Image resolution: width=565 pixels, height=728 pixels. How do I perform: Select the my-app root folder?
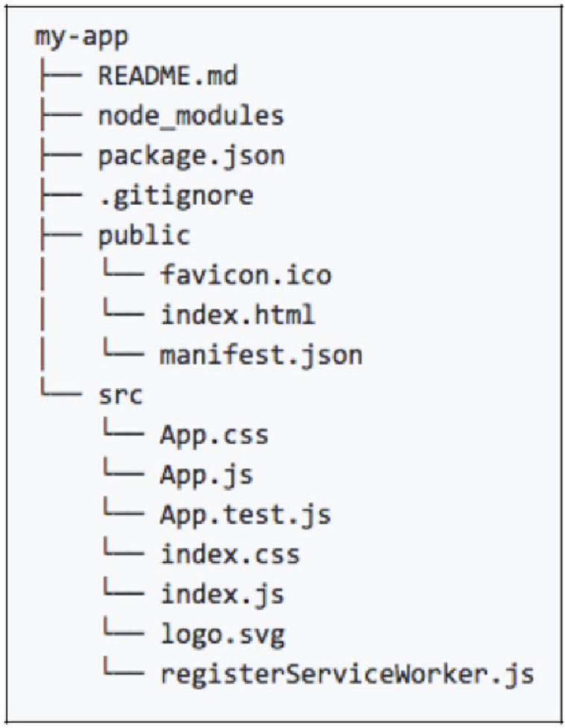(x=81, y=37)
